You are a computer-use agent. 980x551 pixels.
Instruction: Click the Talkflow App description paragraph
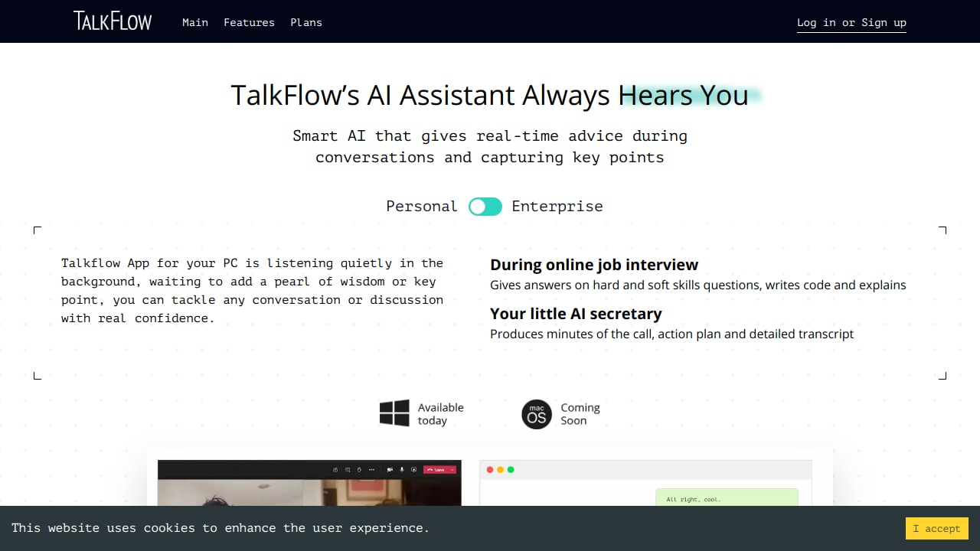pos(253,291)
